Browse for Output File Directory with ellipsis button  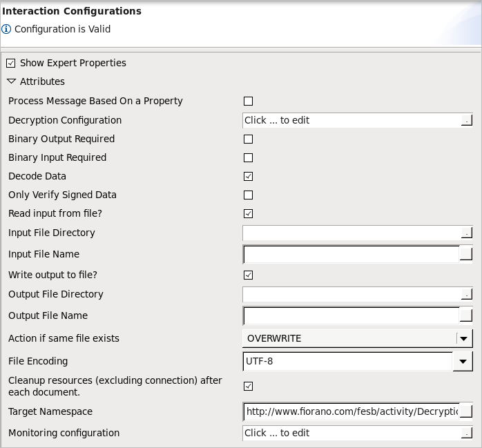pyautogui.click(x=466, y=294)
